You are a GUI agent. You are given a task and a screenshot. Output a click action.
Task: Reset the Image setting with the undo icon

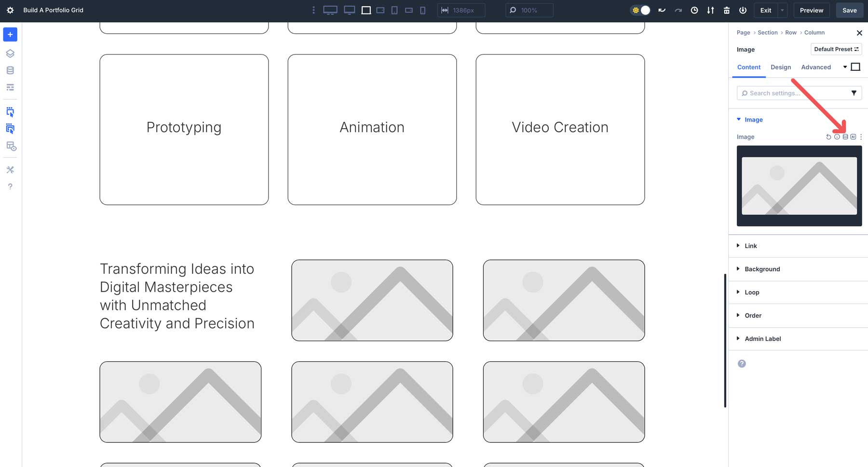pos(828,137)
